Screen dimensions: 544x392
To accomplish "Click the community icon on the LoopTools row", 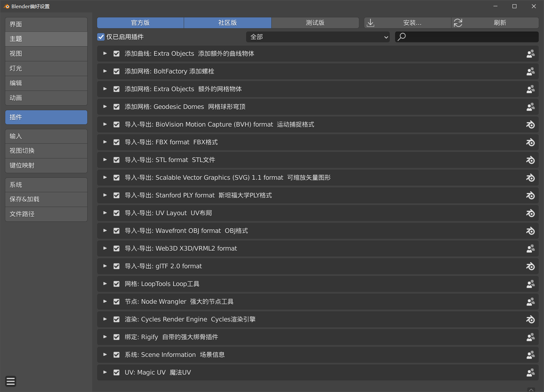I will tap(530, 284).
